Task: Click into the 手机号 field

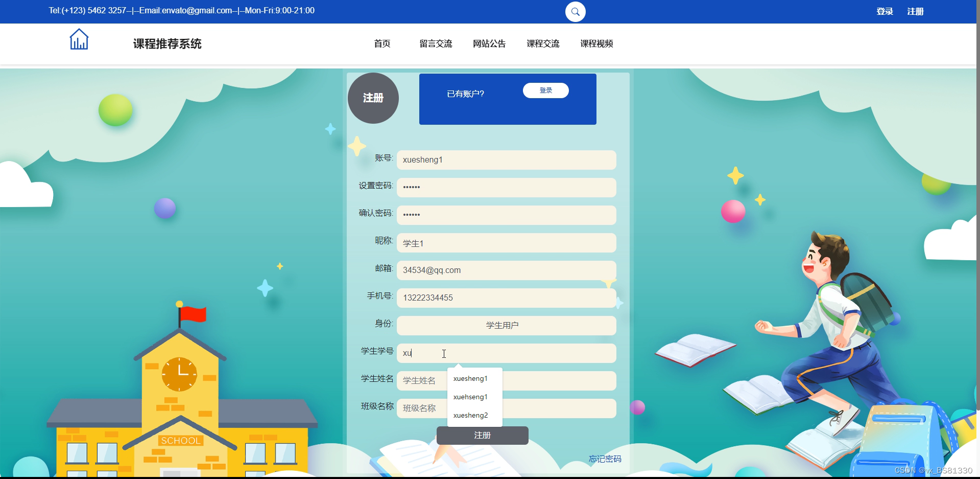Action: click(x=507, y=298)
